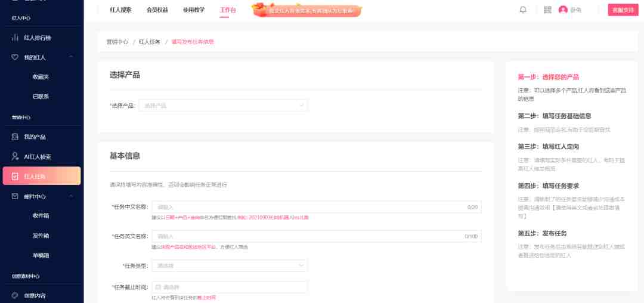Click the checkbox icon beside 红人任务
Screen dimensions: 644x303
[x=15, y=177]
